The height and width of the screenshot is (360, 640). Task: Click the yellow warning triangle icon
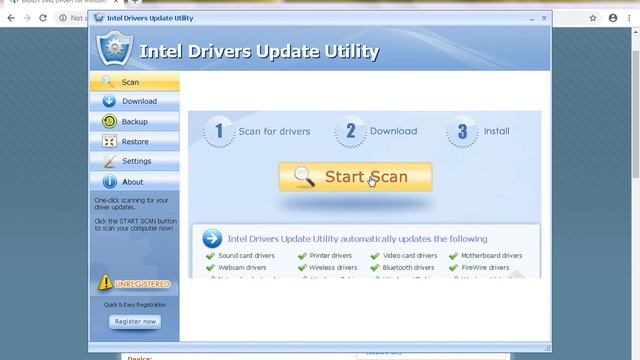[105, 282]
